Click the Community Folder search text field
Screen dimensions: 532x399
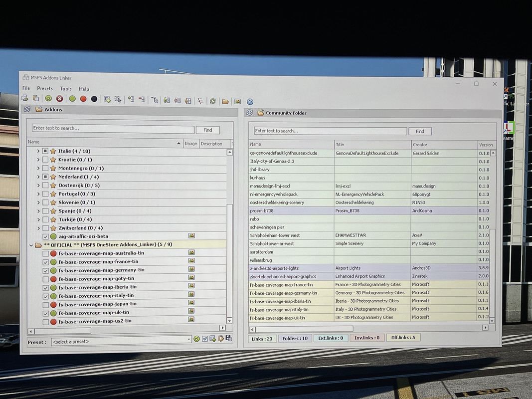click(330, 131)
